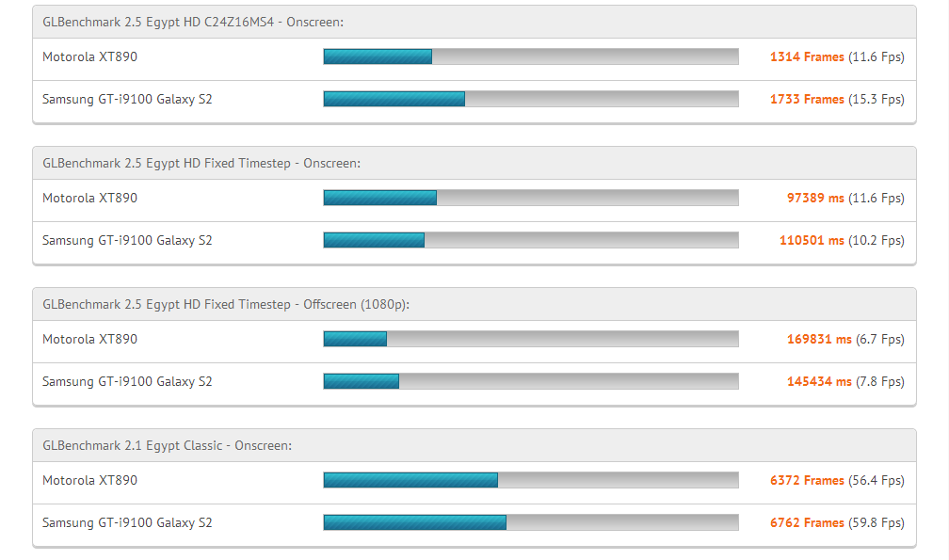Click the 1733 Frames score value
The image size is (949, 560).
(807, 99)
